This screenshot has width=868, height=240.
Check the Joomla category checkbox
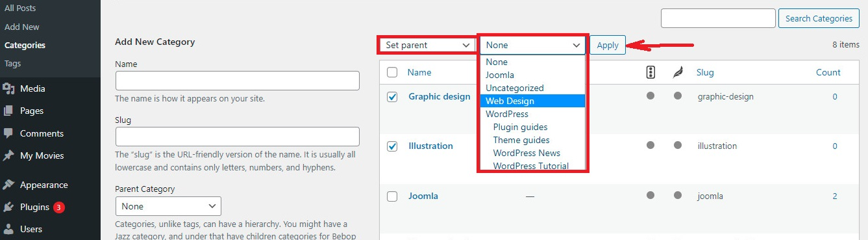coord(392,196)
